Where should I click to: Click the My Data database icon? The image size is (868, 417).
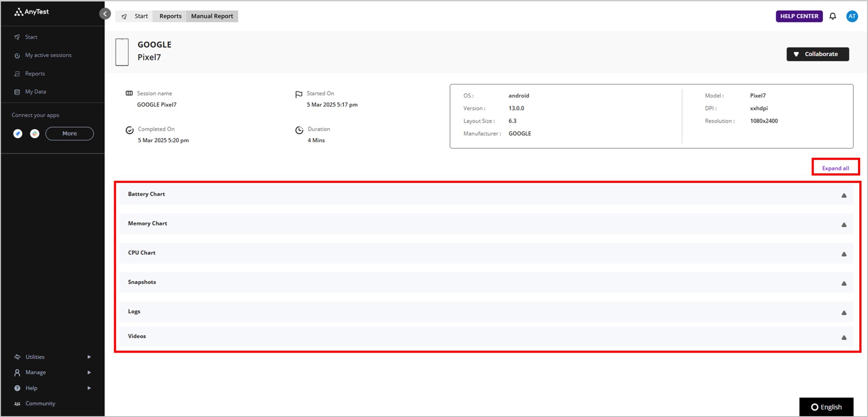click(17, 92)
